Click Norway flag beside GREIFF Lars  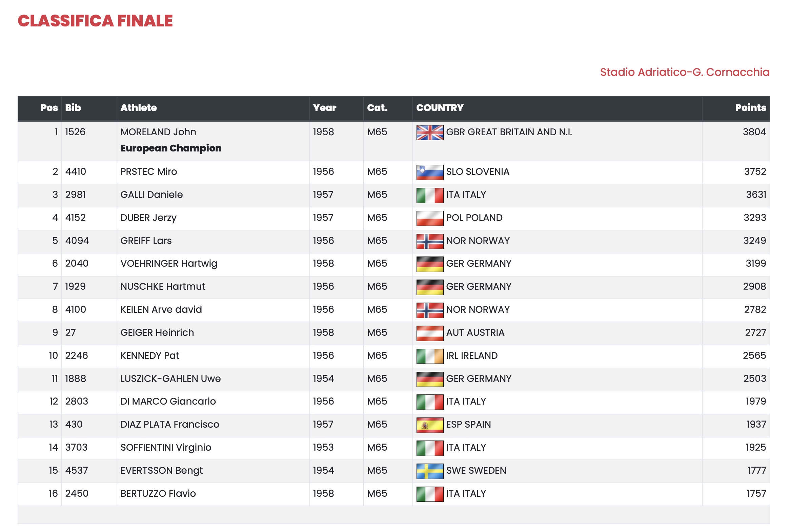[x=429, y=241]
